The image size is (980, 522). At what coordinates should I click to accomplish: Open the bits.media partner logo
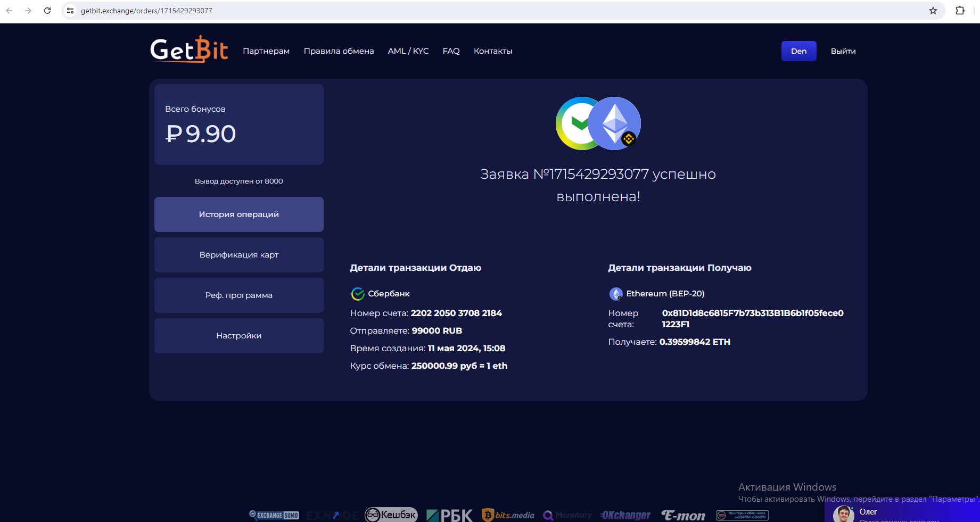508,515
